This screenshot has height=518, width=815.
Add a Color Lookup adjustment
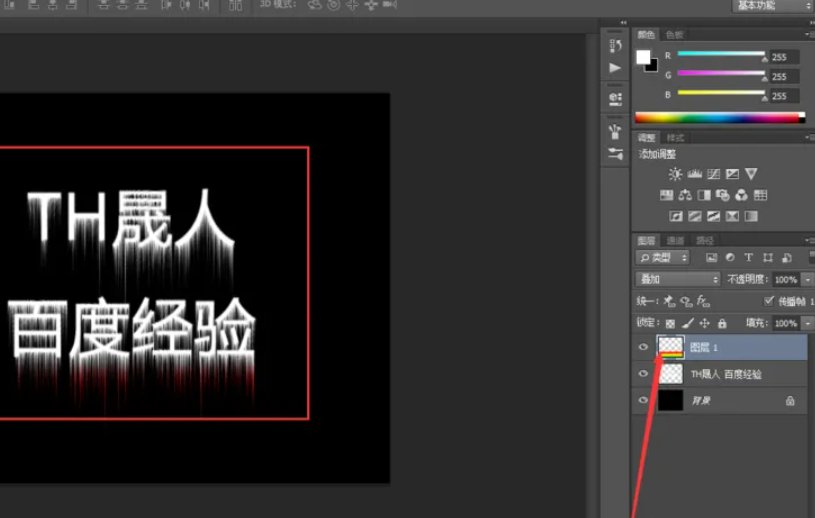(760, 195)
